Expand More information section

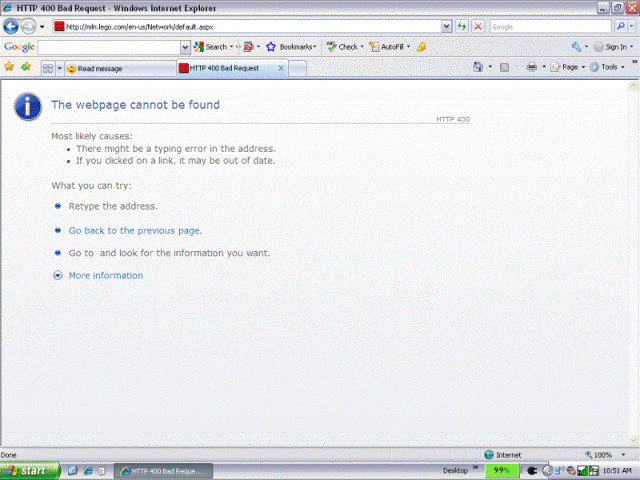coord(98,276)
